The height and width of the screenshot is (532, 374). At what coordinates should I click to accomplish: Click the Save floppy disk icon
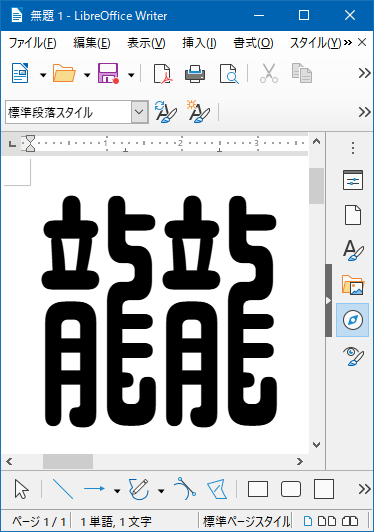[108, 73]
